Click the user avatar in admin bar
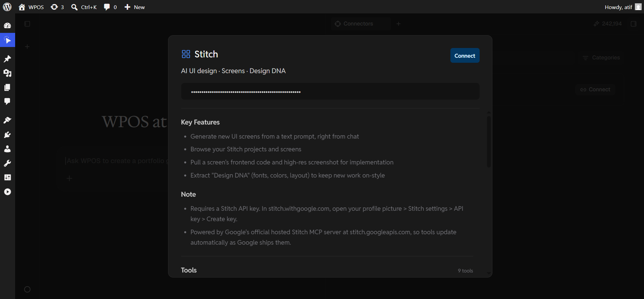The width and height of the screenshot is (644, 299). click(x=638, y=7)
